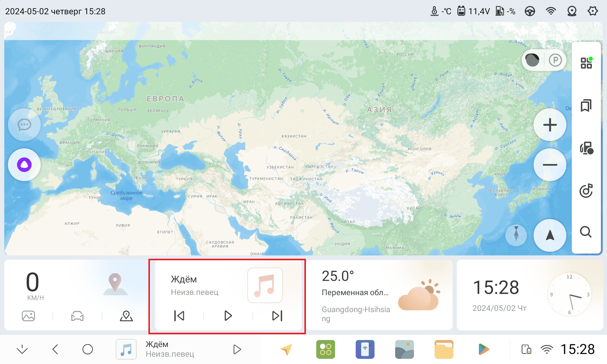Zoom out the map with minus button
607x364 pixels.
coord(550,165)
